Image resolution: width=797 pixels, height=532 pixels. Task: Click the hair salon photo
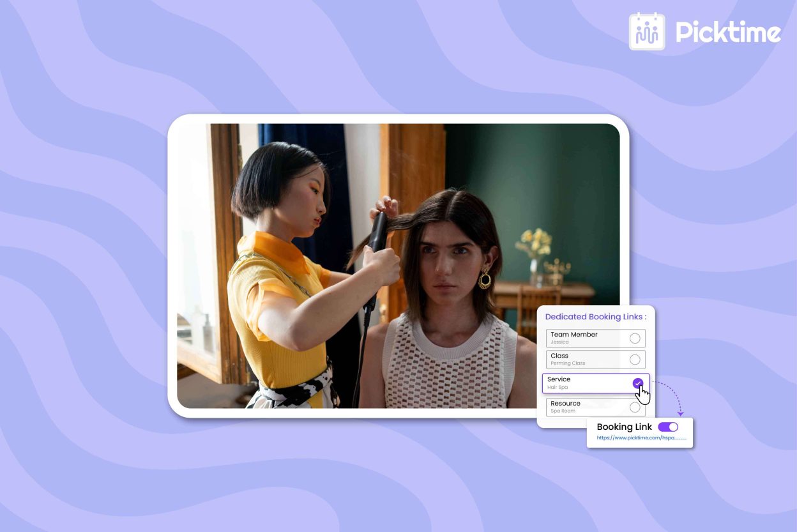398,266
